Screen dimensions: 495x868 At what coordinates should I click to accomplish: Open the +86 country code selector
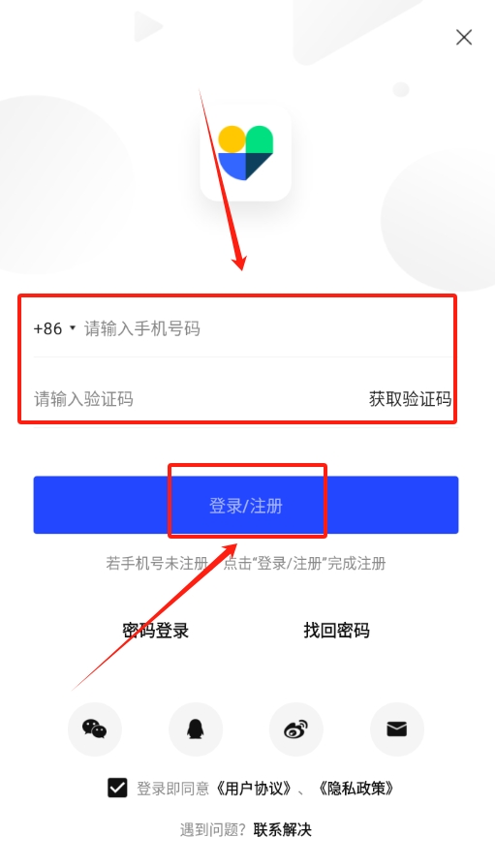pyautogui.click(x=54, y=328)
